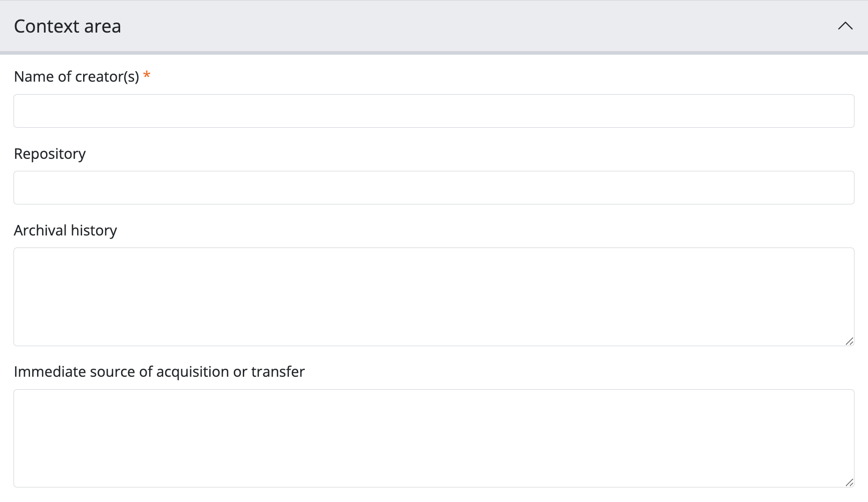Click inside the Archival history text area
This screenshot has width=868, height=502.
point(433,297)
